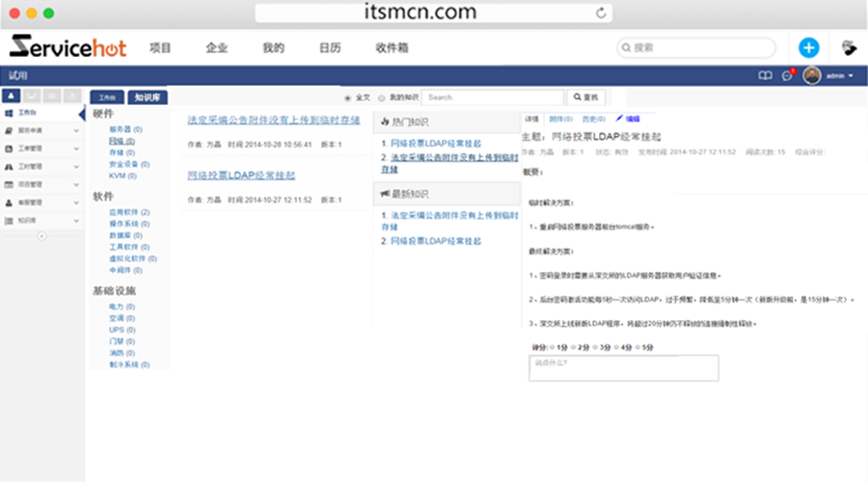Collapse the left sidebar with the arrow circle
Viewport: 868px width, 482px height.
click(x=41, y=236)
